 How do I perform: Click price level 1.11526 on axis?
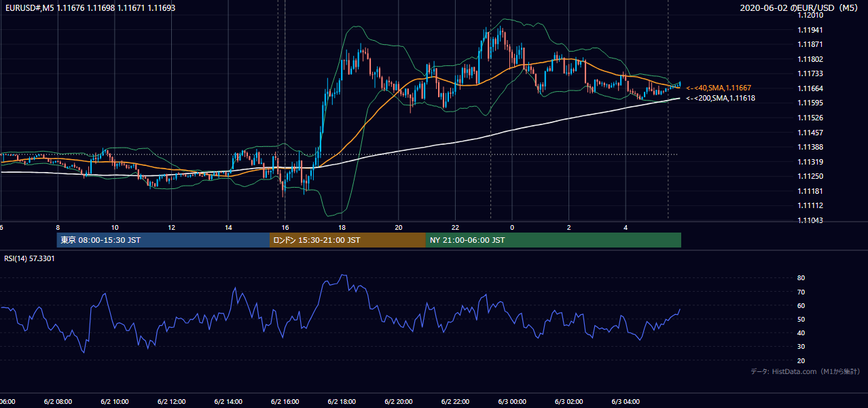tap(811, 118)
